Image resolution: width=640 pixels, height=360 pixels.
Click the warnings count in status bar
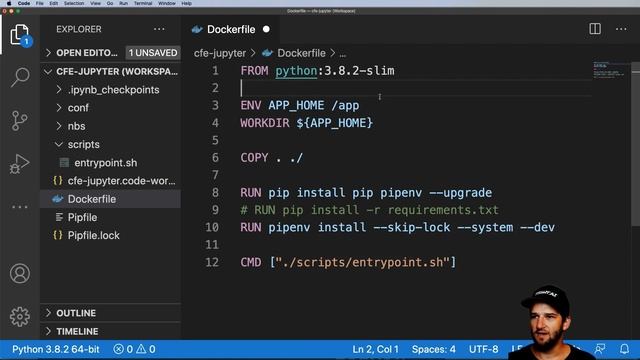coord(146,349)
